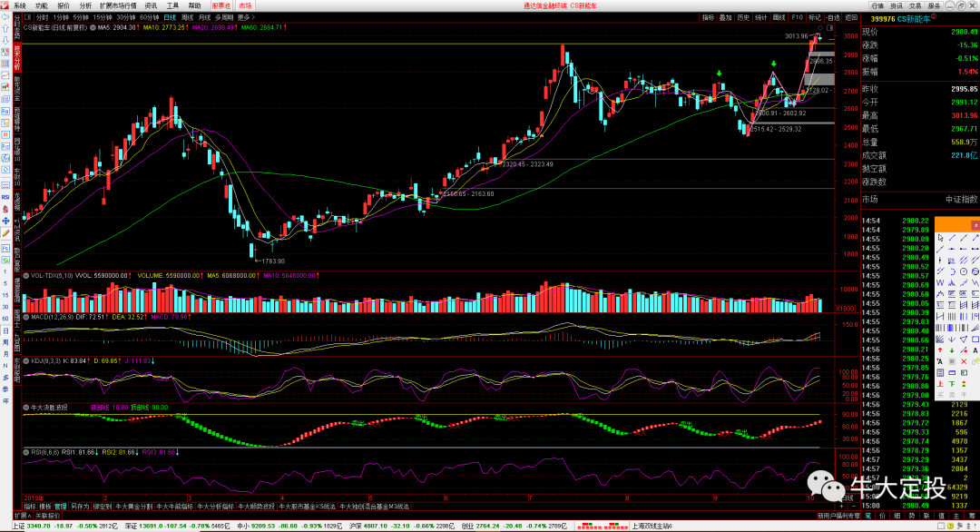This screenshot has height=532, width=980.
Task: Click the 服务 service button in title bar
Action: pos(934,5)
